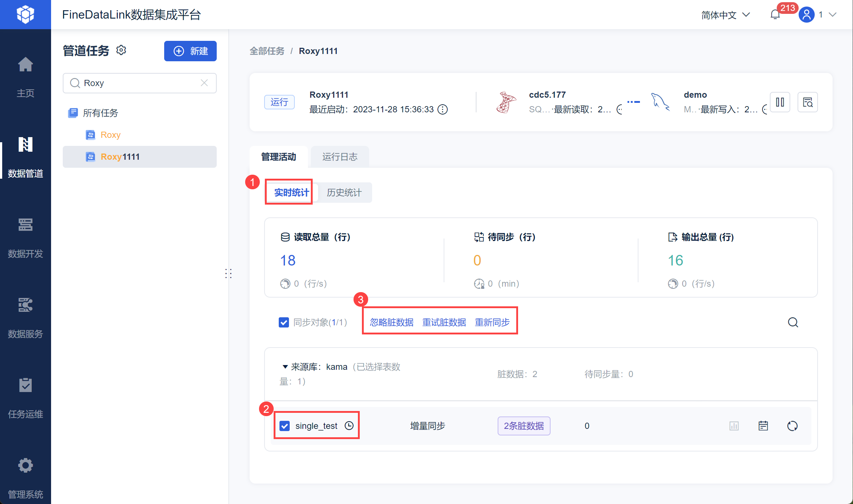The width and height of the screenshot is (853, 504).
Task: Clear the Roxy search field with X
Action: [204, 83]
